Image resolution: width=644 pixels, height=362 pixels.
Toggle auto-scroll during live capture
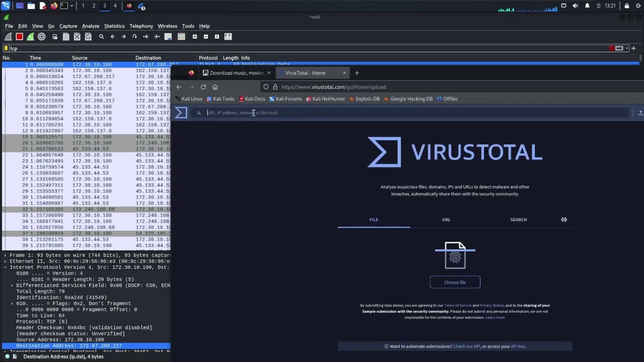pos(168,37)
